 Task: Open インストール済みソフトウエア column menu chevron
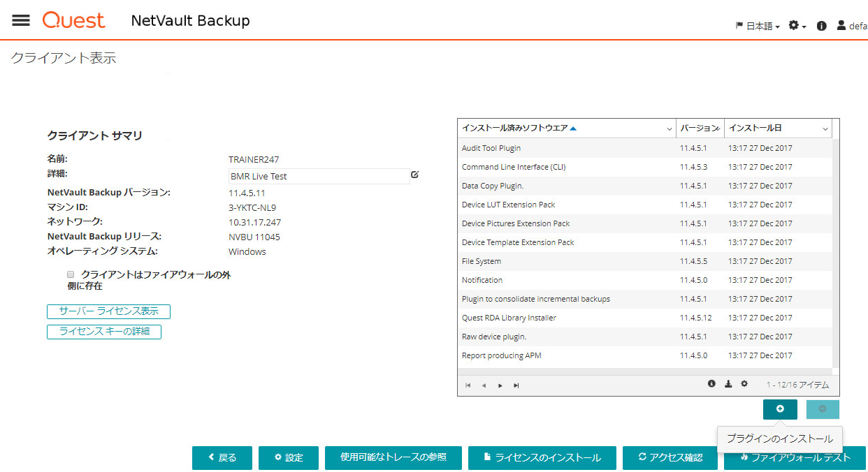click(x=669, y=129)
